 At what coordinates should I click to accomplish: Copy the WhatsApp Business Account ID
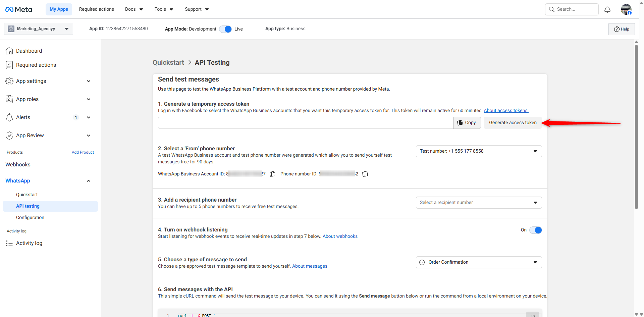[273, 174]
